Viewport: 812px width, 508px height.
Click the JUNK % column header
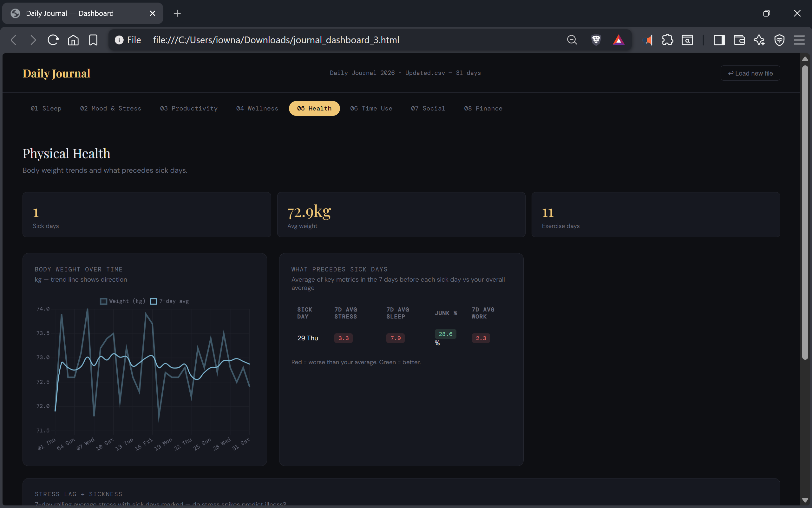point(446,313)
